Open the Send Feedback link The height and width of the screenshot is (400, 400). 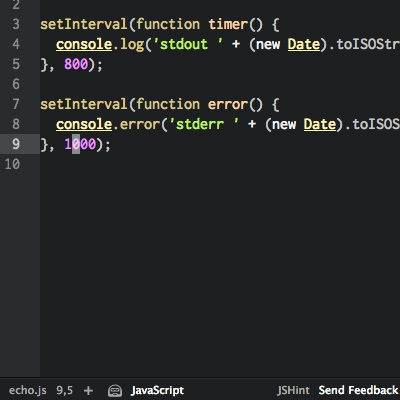pyautogui.click(x=358, y=390)
